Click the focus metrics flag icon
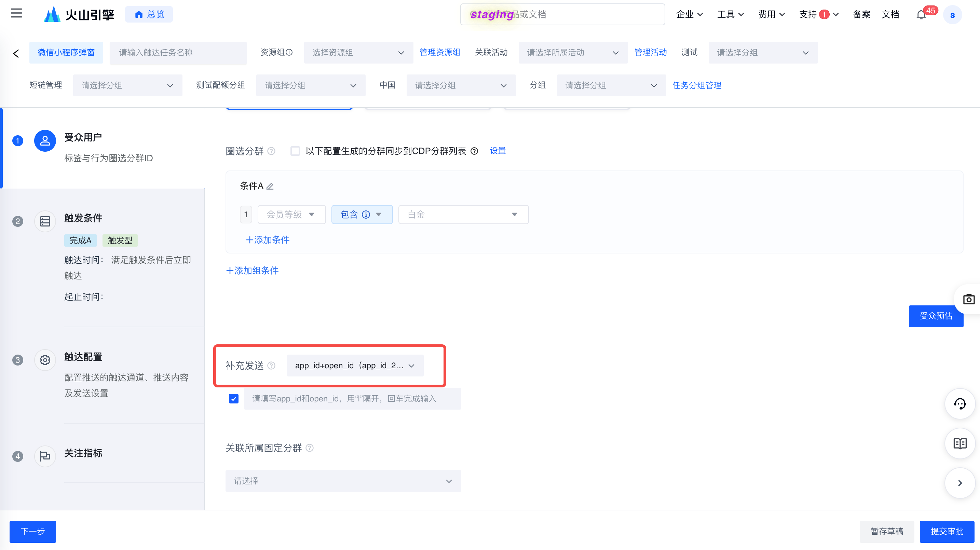This screenshot has height=550, width=980. tap(45, 456)
